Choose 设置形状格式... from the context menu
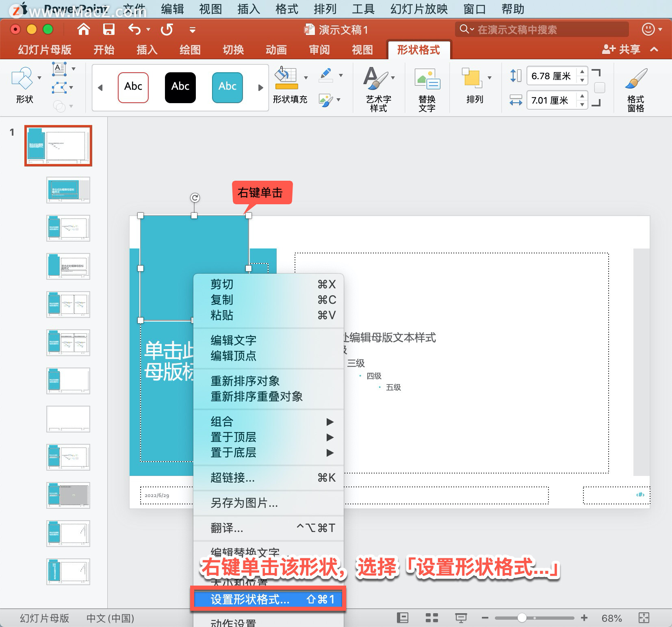672x627 pixels. tap(269, 599)
